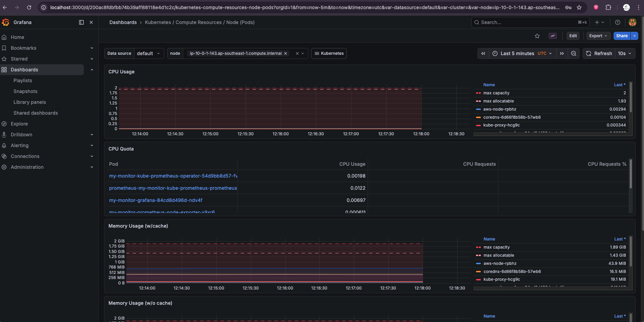The image size is (644, 322).
Task: Click the Grafana logo icon
Action: pyautogui.click(x=6, y=22)
